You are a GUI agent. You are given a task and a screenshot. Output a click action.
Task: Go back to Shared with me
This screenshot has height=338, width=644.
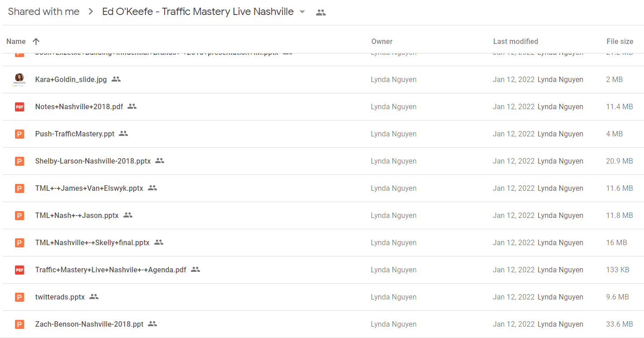[44, 12]
